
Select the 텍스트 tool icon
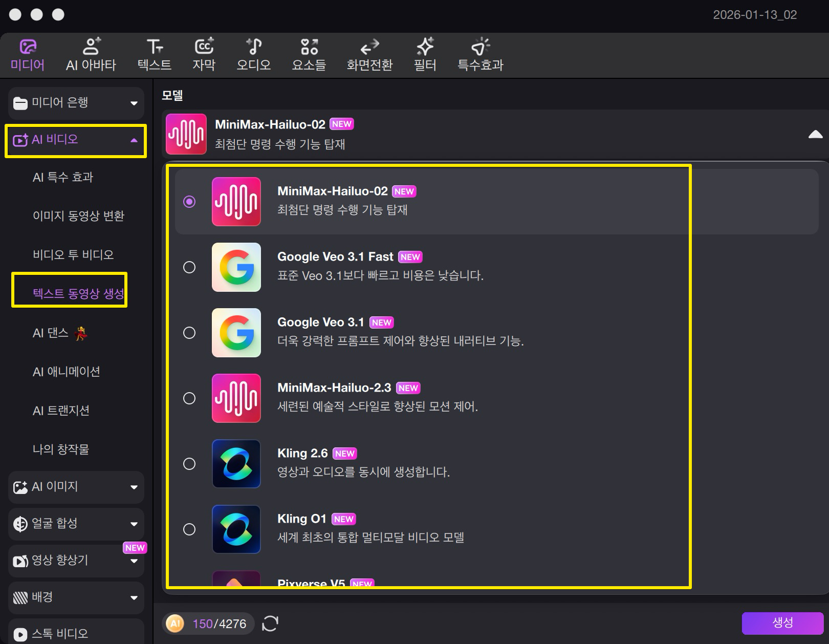click(155, 47)
